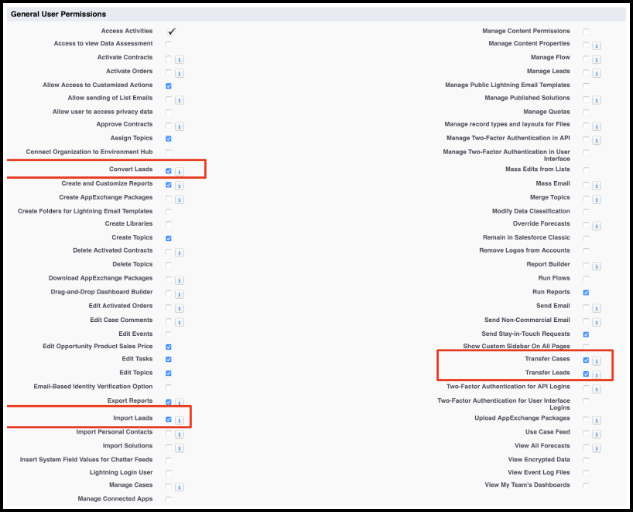Open info icon beside Import Leads

tap(179, 420)
